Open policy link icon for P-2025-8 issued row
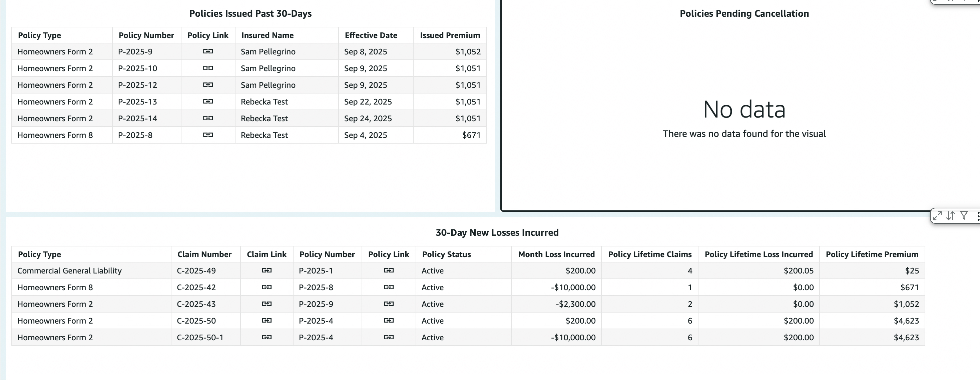980x380 pixels. point(208,135)
